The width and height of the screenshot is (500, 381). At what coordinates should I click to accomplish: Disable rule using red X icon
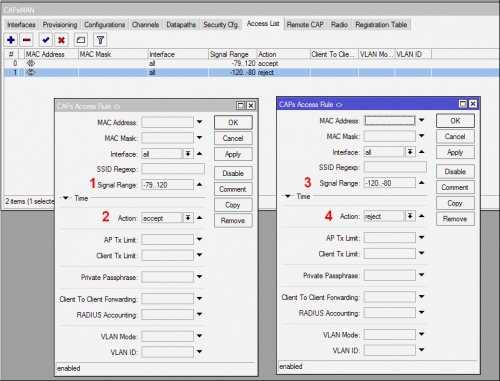[x=61, y=40]
